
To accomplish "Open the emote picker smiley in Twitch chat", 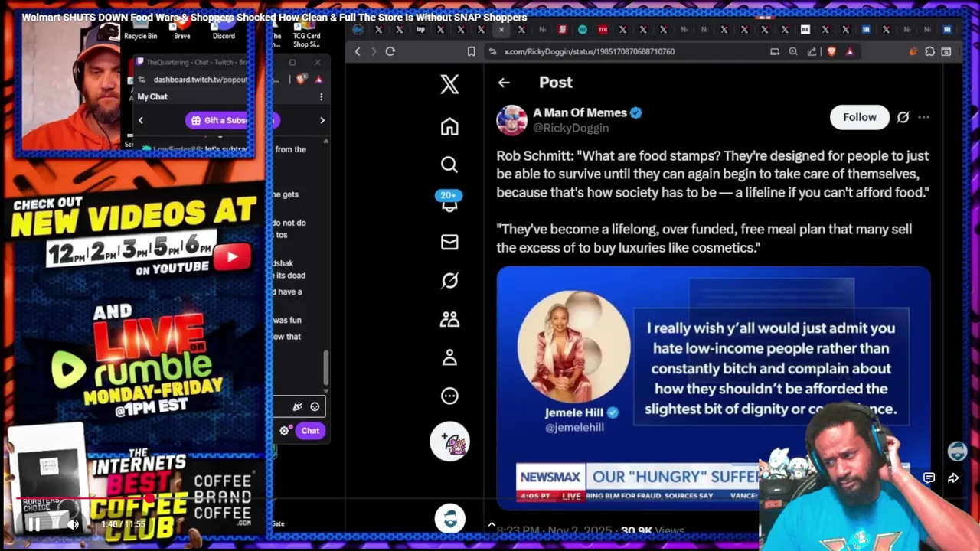I will 315,406.
